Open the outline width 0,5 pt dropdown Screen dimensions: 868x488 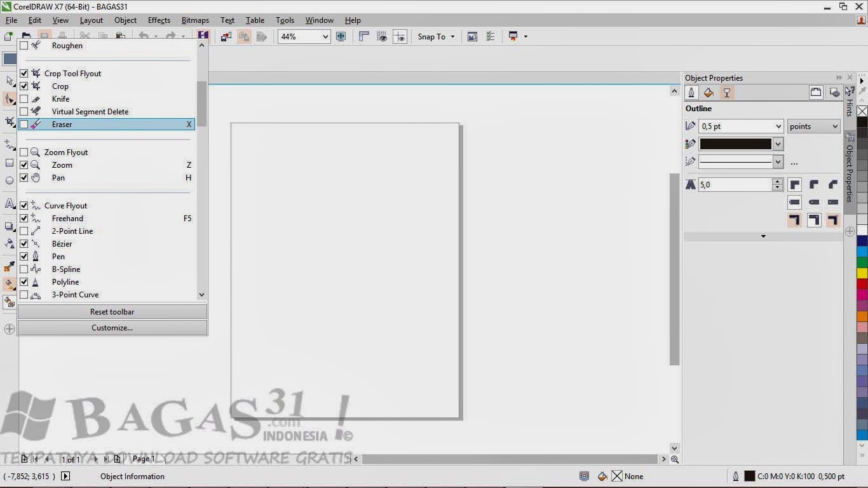(x=778, y=126)
